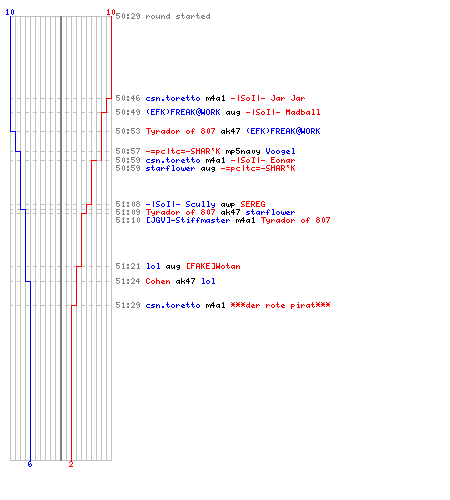Click victim -|SoI|- Madball
Screen dimensions: 450x500
(x=283, y=112)
